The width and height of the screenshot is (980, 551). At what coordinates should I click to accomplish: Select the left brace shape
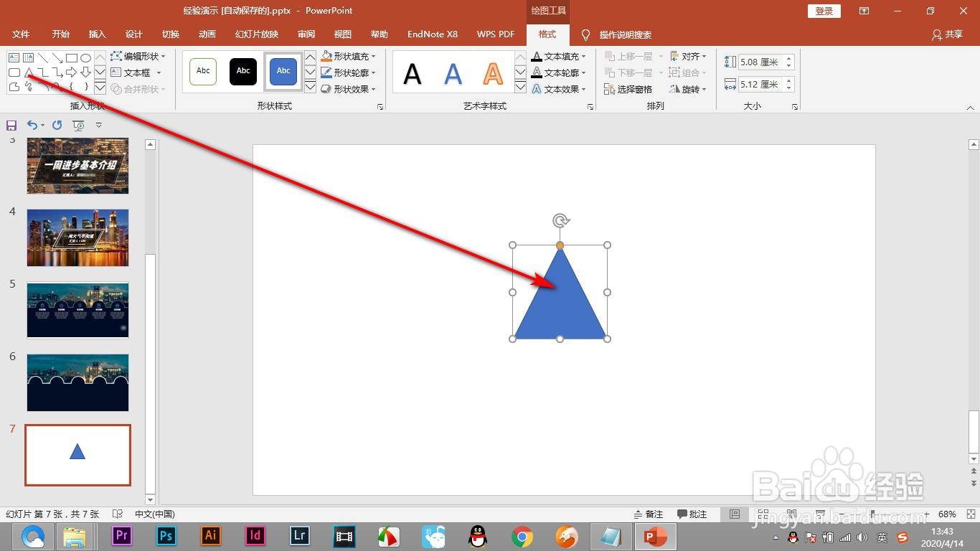[71, 87]
